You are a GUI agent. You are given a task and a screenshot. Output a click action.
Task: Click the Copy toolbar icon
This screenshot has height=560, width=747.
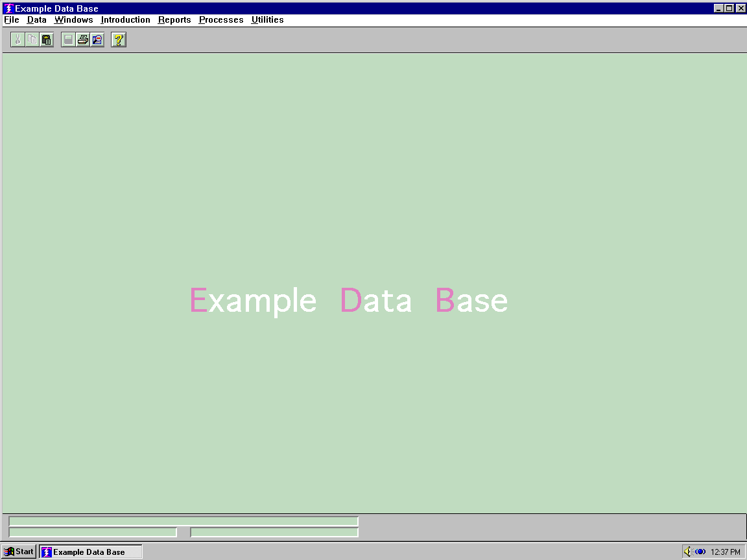(32, 40)
